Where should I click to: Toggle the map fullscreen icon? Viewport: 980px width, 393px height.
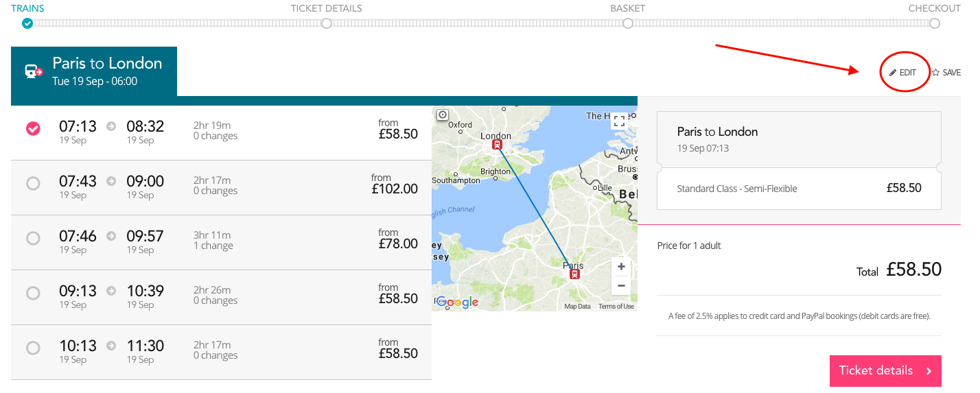[620, 121]
